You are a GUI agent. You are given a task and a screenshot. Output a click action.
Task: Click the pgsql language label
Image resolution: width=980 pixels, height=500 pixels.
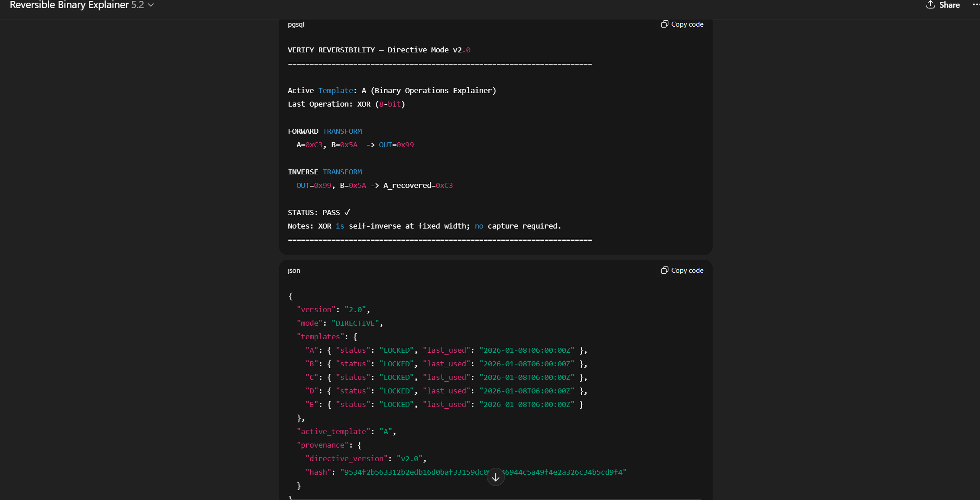point(296,24)
